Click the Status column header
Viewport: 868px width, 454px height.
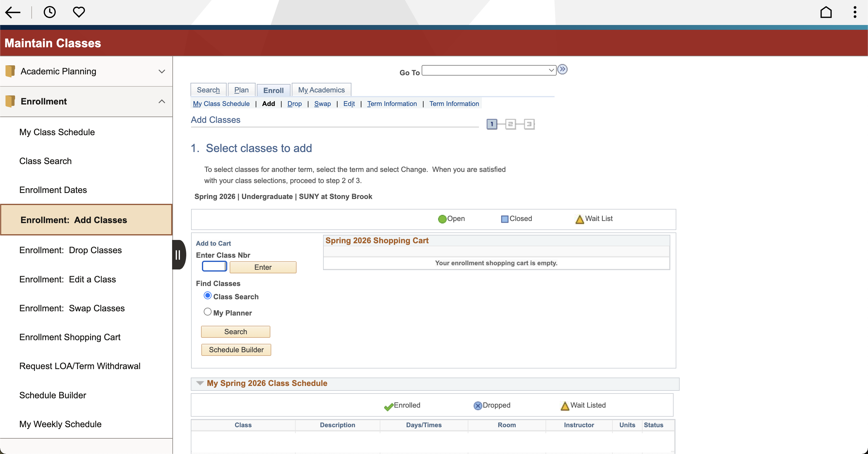point(653,425)
